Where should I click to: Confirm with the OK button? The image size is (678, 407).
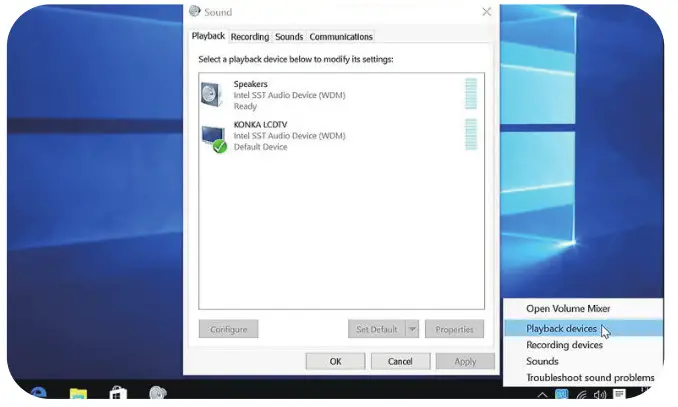[336, 361]
